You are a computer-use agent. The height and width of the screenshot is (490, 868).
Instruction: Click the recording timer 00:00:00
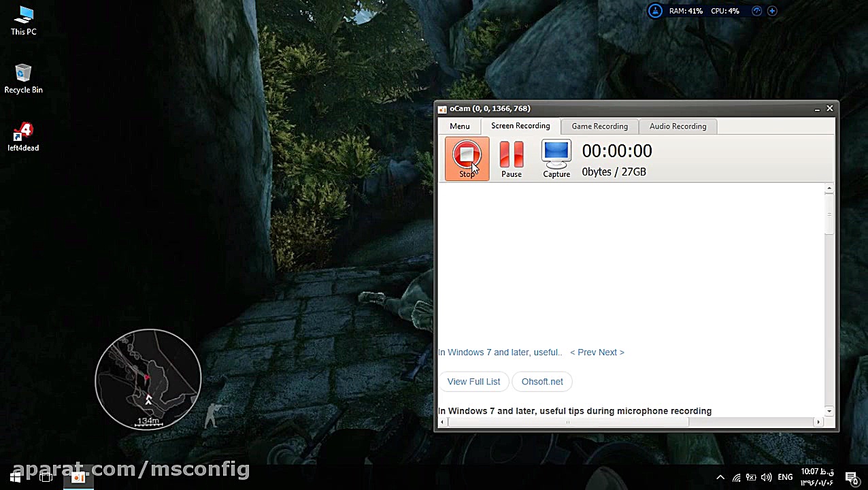(617, 151)
